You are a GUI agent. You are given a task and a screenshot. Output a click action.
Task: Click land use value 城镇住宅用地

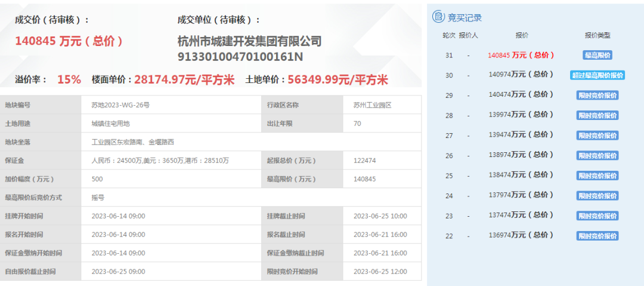coord(110,124)
